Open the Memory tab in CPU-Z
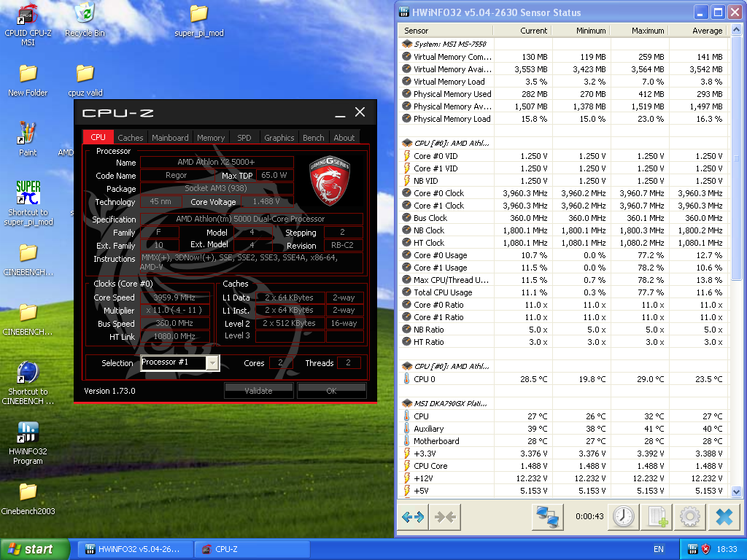The image size is (747, 560). point(211,137)
